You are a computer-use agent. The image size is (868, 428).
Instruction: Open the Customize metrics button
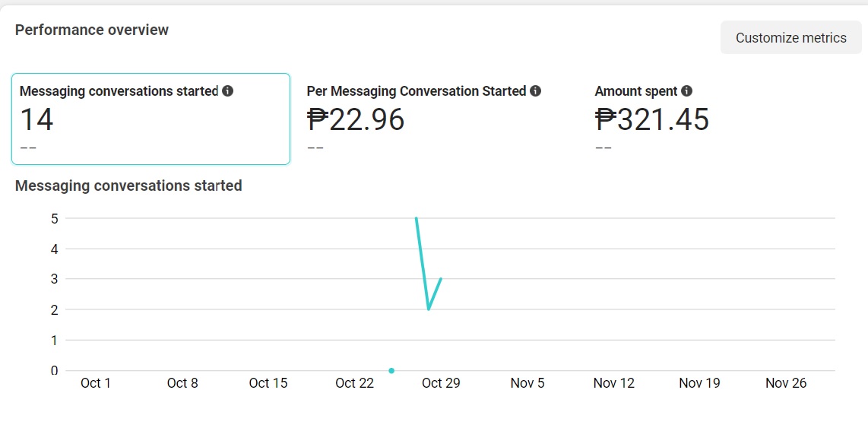[791, 38]
